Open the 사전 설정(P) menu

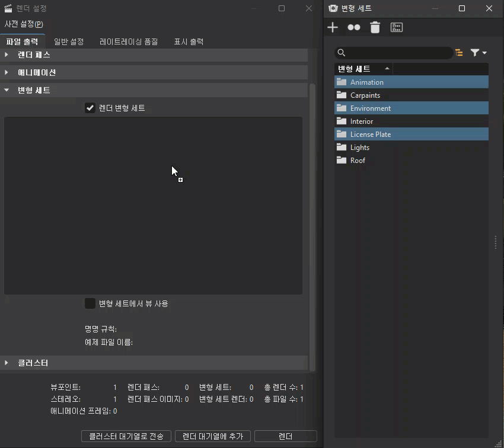pos(24,24)
